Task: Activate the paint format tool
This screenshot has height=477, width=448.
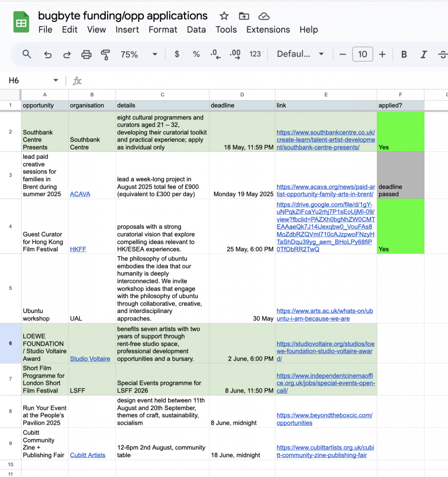Action: tap(105, 55)
